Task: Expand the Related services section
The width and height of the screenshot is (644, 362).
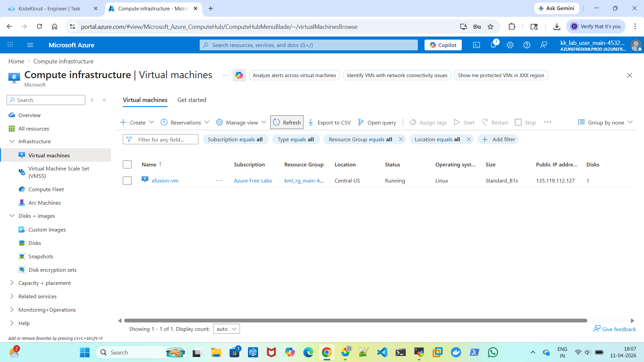Action: coord(12,296)
